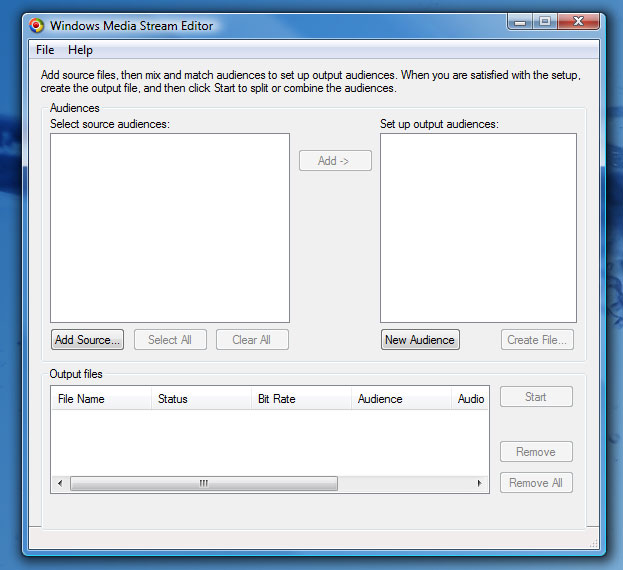The width and height of the screenshot is (623, 570).
Task: Open the Help menu
Action: [x=80, y=50]
